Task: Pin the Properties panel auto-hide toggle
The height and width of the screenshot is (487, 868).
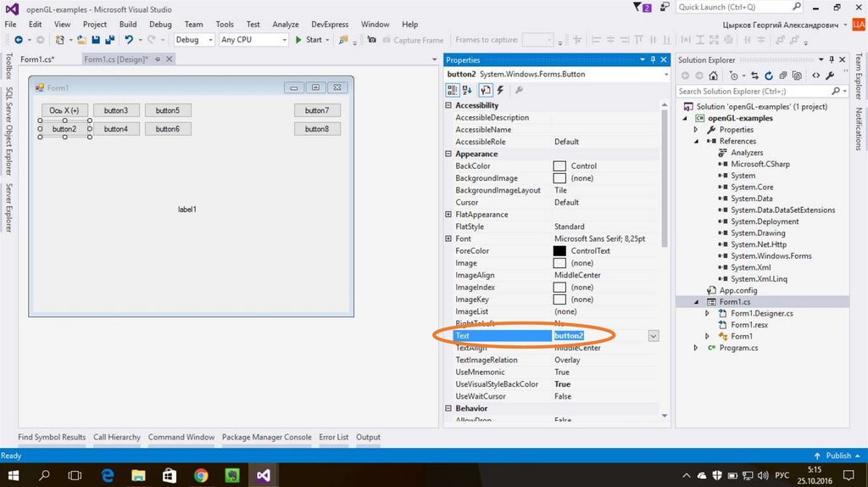Action: tap(652, 60)
